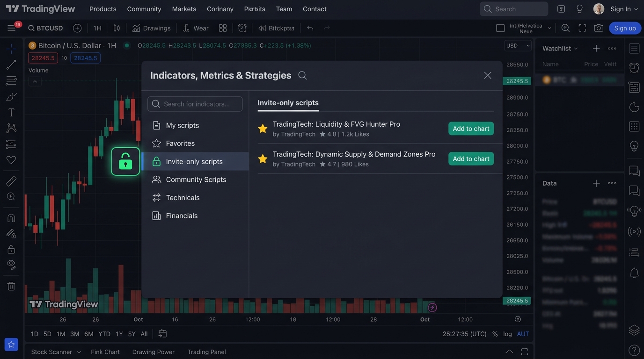Toggle lock all drawings padlock
Screen dimensions: 644x359
coord(11,250)
